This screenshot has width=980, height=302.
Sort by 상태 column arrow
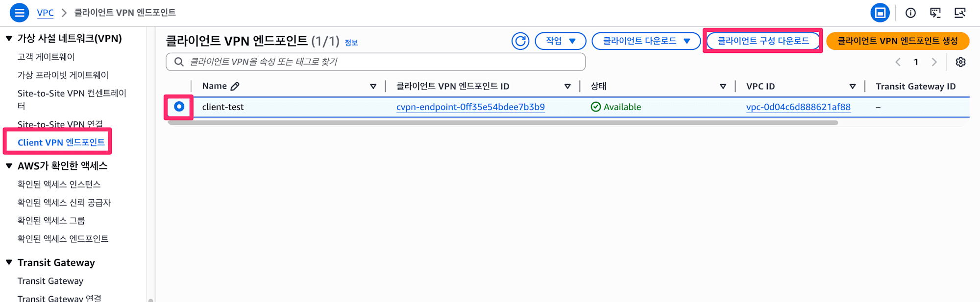coord(723,87)
